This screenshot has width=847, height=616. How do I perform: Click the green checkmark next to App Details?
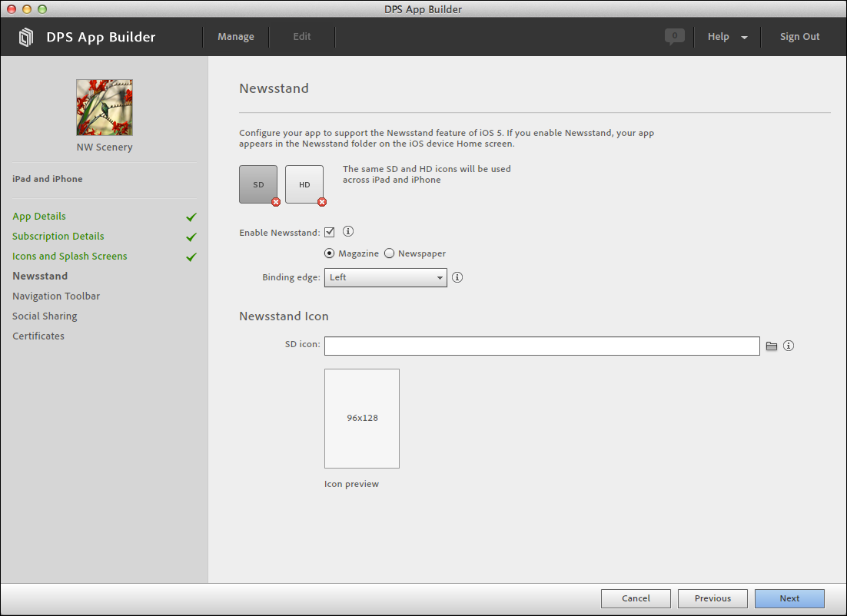pos(191,217)
